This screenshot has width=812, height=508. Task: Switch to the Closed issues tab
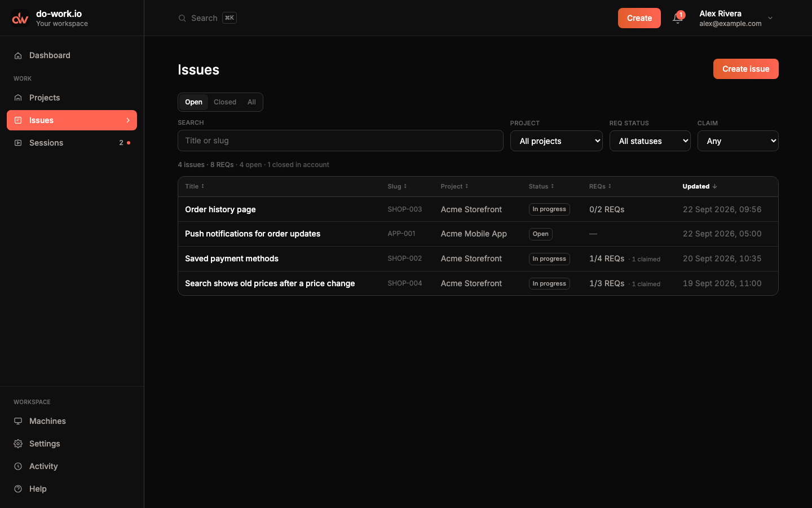click(x=225, y=102)
